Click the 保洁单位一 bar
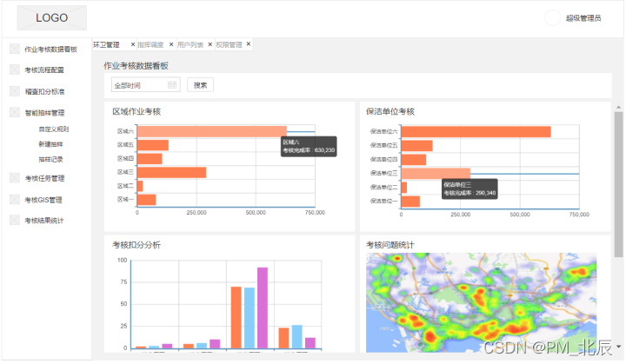626x364 pixels. [x=410, y=202]
